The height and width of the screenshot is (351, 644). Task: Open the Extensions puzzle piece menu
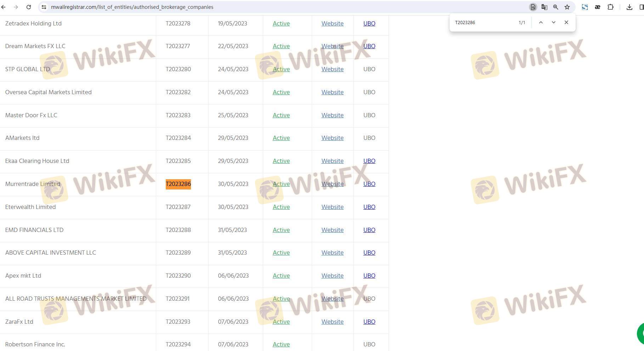610,7
